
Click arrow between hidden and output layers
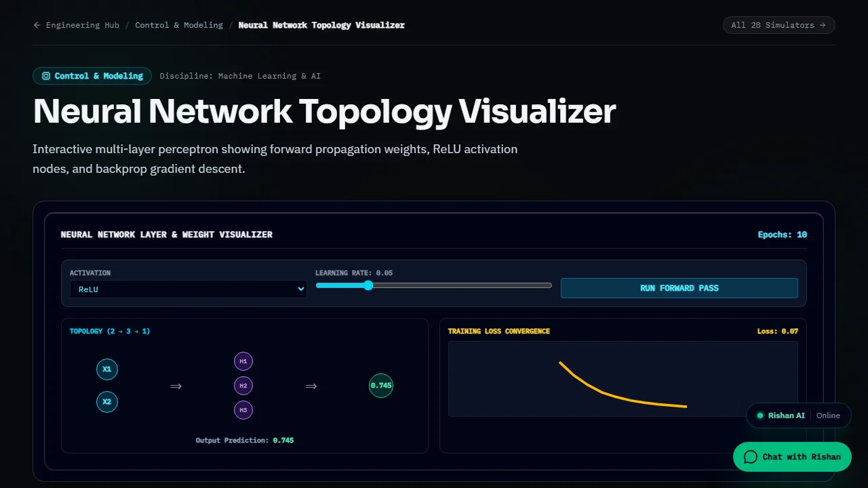click(311, 386)
